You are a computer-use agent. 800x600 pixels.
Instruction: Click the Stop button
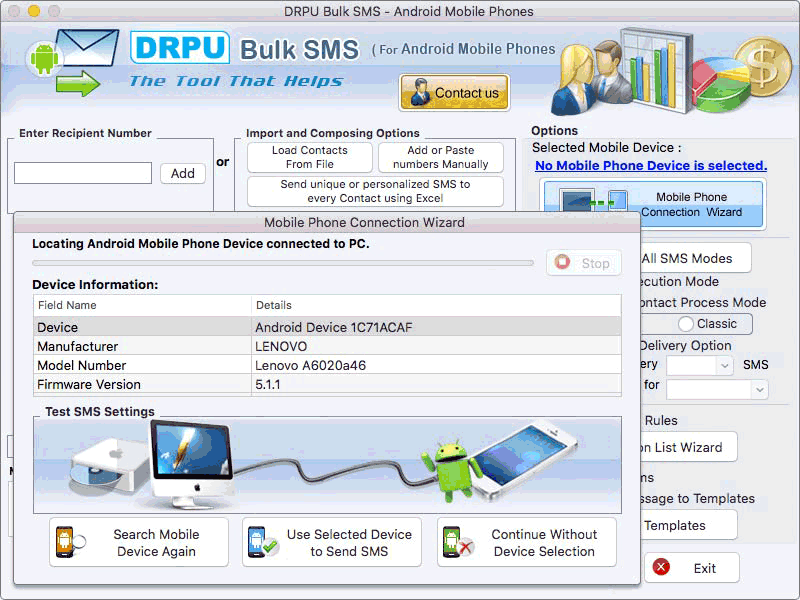pyautogui.click(x=584, y=263)
